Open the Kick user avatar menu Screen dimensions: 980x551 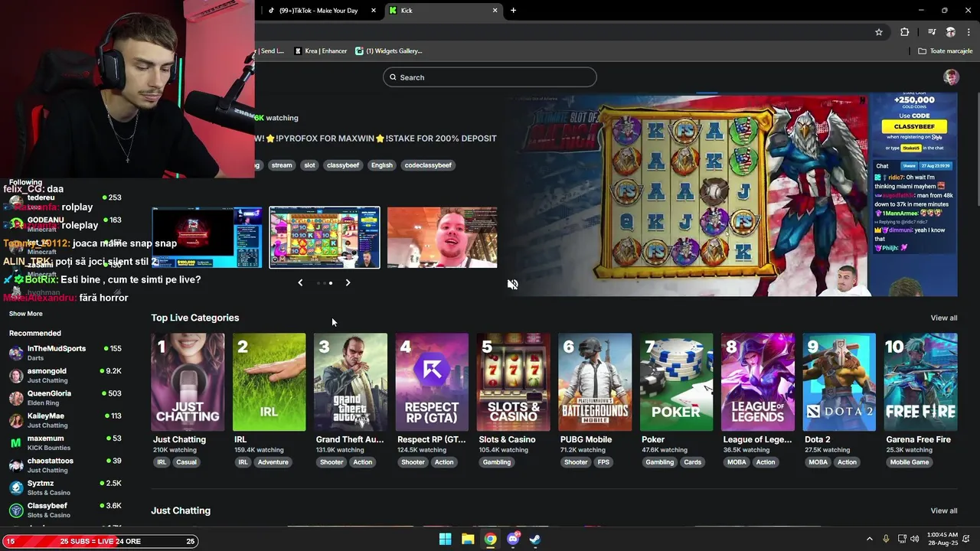click(x=951, y=77)
